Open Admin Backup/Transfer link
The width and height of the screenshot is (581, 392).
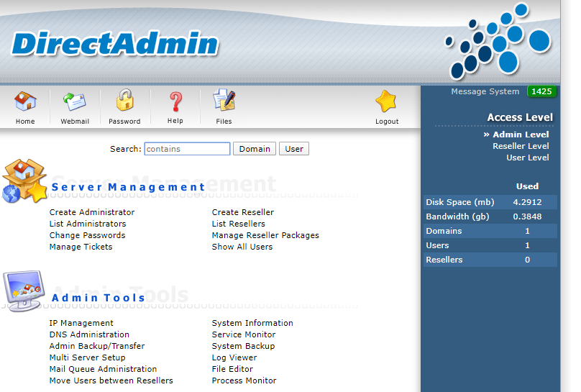(97, 346)
